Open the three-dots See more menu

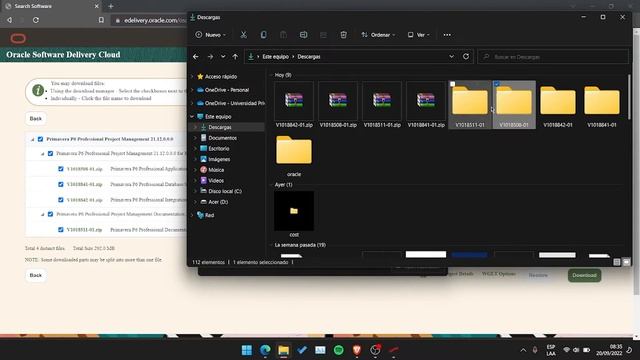[447, 35]
